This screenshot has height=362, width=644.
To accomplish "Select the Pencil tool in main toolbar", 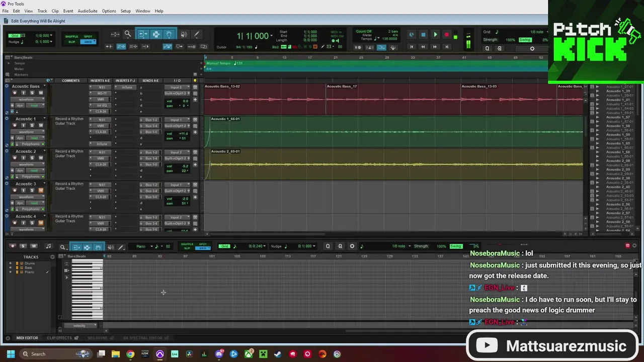I will click(x=197, y=34).
